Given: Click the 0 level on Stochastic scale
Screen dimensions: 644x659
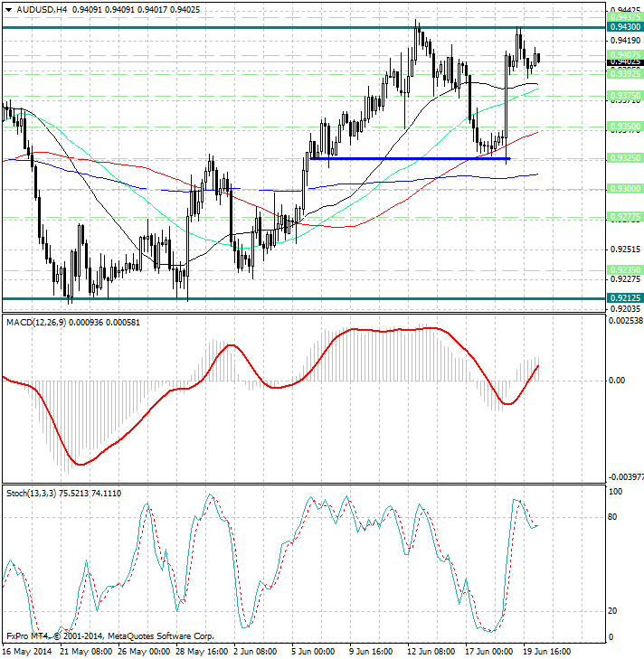Looking at the screenshot, I should point(611,637).
